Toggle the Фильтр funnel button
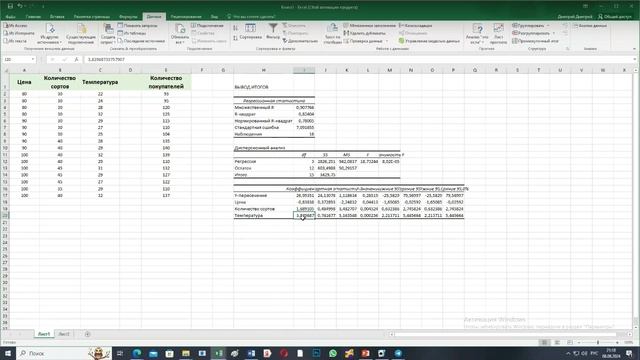640x360 pixels. click(x=273, y=32)
